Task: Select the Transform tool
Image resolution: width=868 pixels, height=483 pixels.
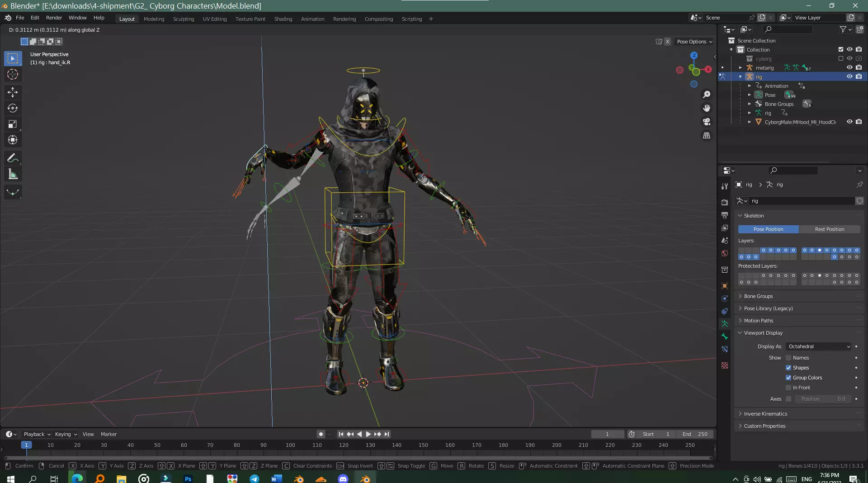Action: coord(13,140)
